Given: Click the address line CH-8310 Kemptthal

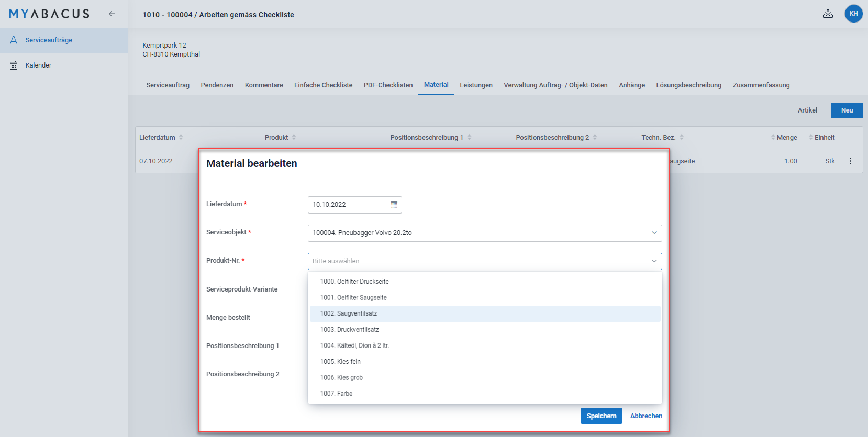Looking at the screenshot, I should click(x=171, y=54).
